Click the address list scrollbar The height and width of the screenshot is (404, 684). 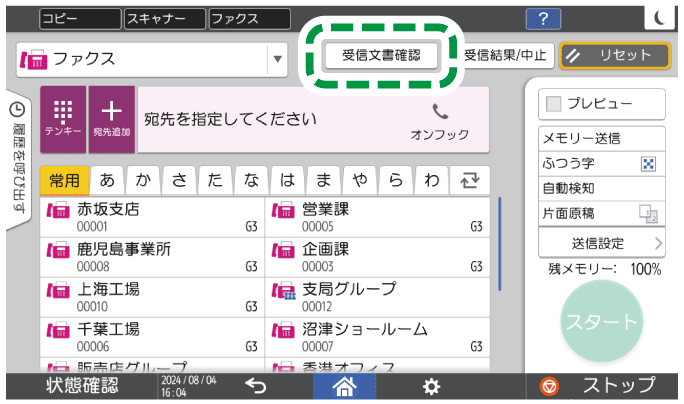click(x=500, y=244)
